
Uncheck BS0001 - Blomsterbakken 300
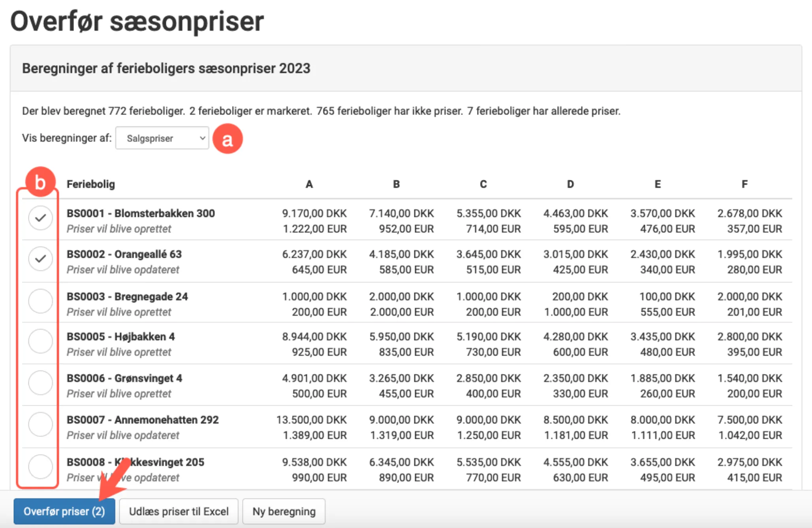pos(40,217)
